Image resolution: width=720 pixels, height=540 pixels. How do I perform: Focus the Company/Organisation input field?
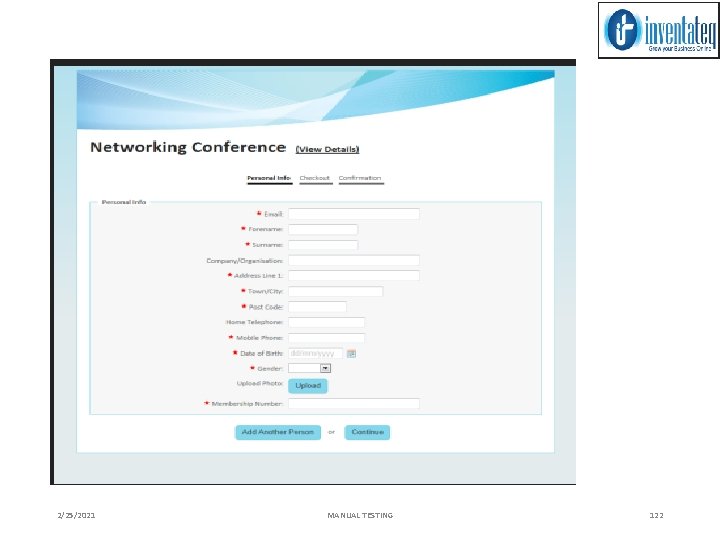(354, 260)
